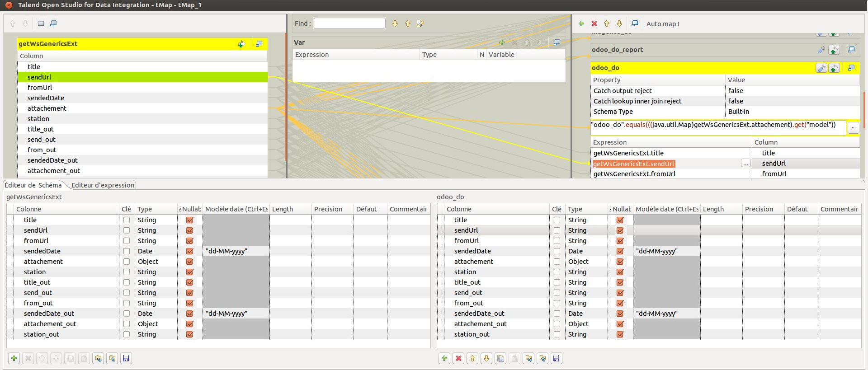
Task: Open the Type cell for attachement in getWsGenericsExt schema
Action: [x=156, y=262]
